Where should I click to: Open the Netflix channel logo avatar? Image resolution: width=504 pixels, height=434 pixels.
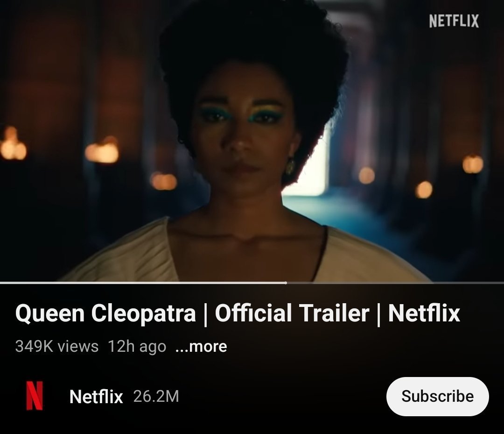[x=35, y=396]
